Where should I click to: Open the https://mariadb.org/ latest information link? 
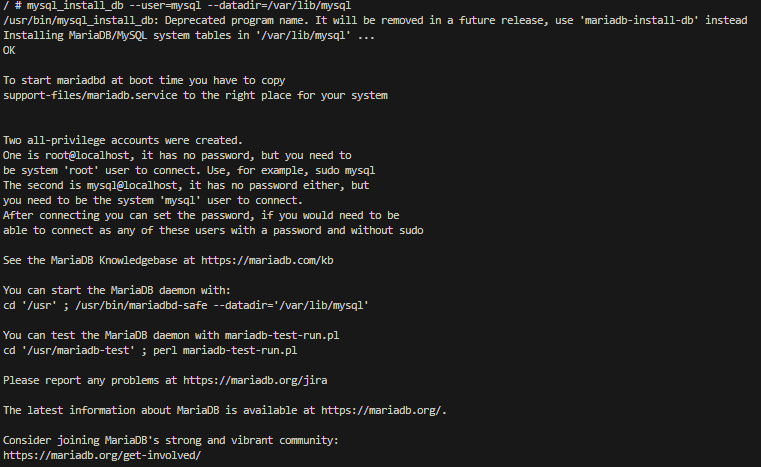[381, 411]
